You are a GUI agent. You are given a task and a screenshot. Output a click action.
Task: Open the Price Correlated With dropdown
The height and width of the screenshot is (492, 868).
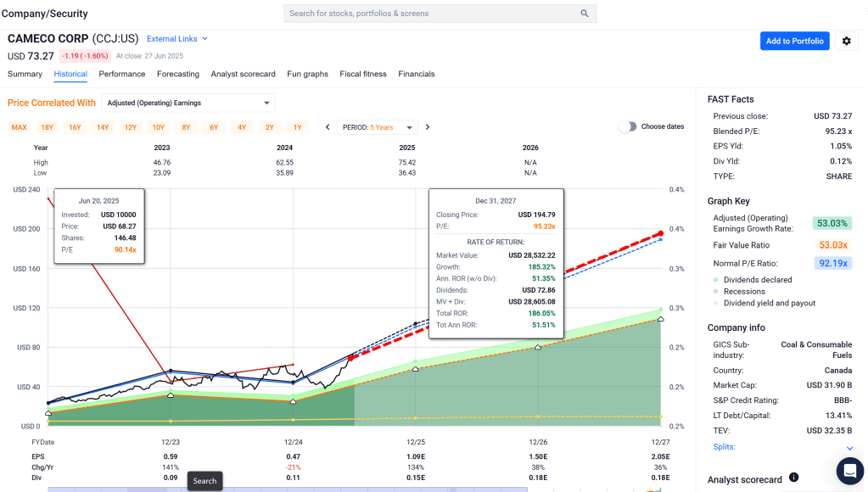coord(188,103)
